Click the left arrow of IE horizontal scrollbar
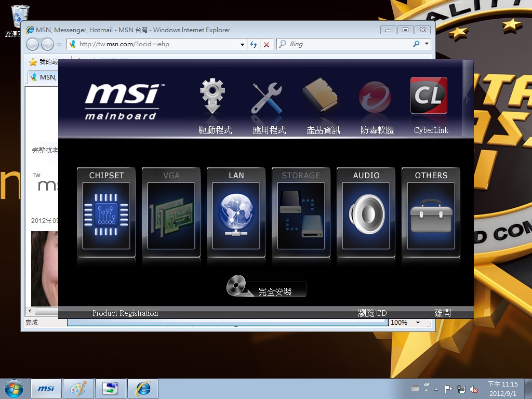 click(30, 311)
